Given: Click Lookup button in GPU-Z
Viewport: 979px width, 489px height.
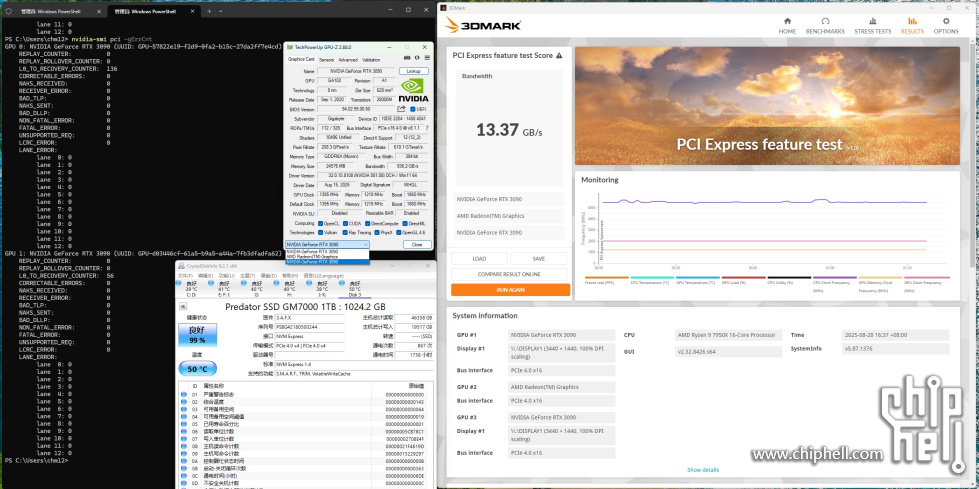Looking at the screenshot, I should (414, 71).
